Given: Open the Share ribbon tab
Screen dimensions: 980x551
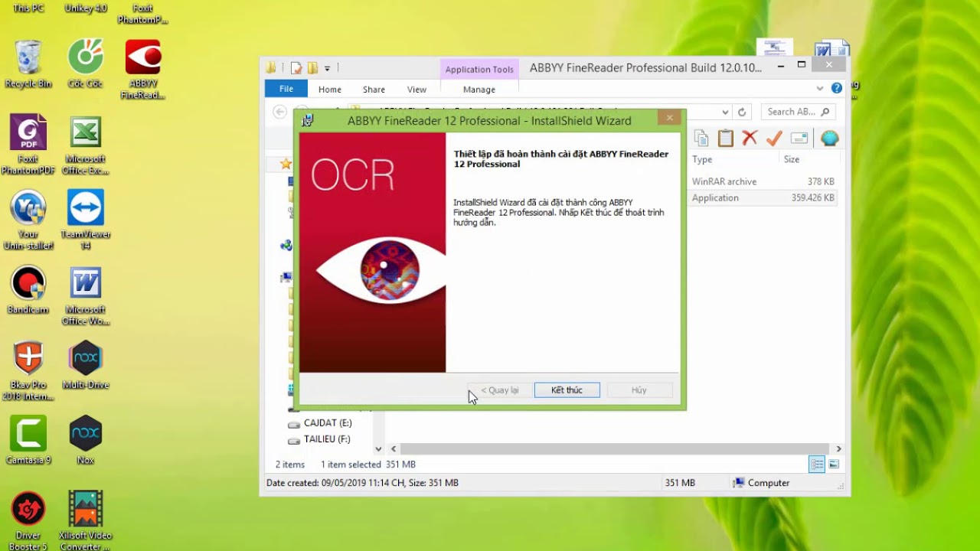Looking at the screenshot, I should 374,90.
